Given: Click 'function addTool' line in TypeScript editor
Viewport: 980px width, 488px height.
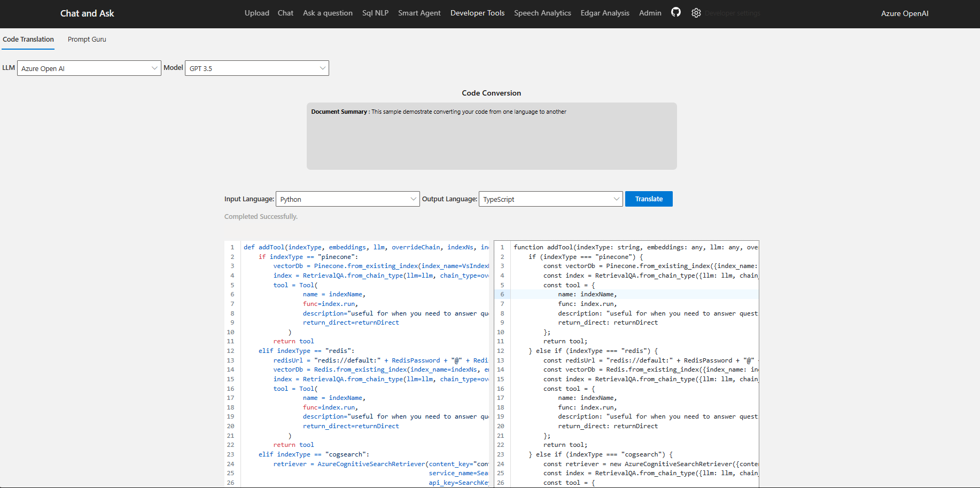Looking at the screenshot, I should pyautogui.click(x=635, y=247).
